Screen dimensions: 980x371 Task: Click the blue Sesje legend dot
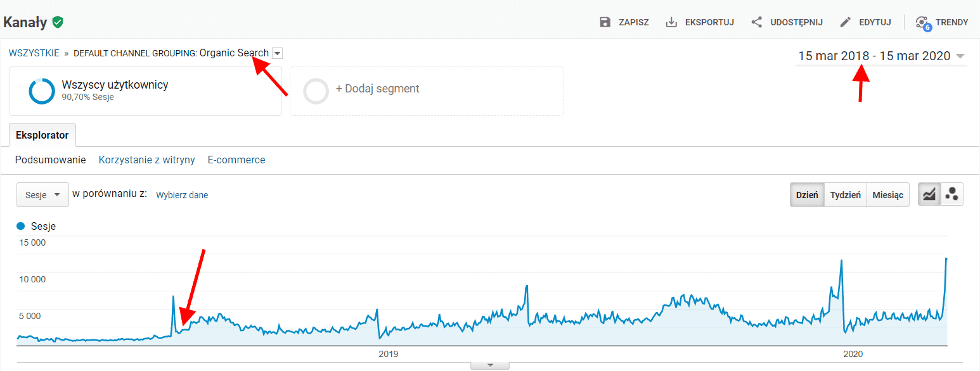point(21,226)
